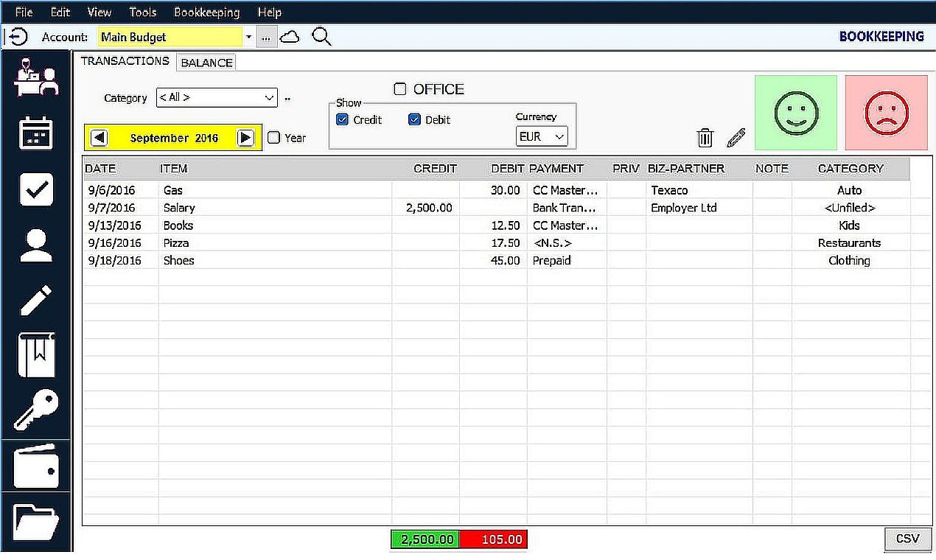Screen dimensions: 936x560
Task: Expand the Account dropdown arrow
Action: 249,37
